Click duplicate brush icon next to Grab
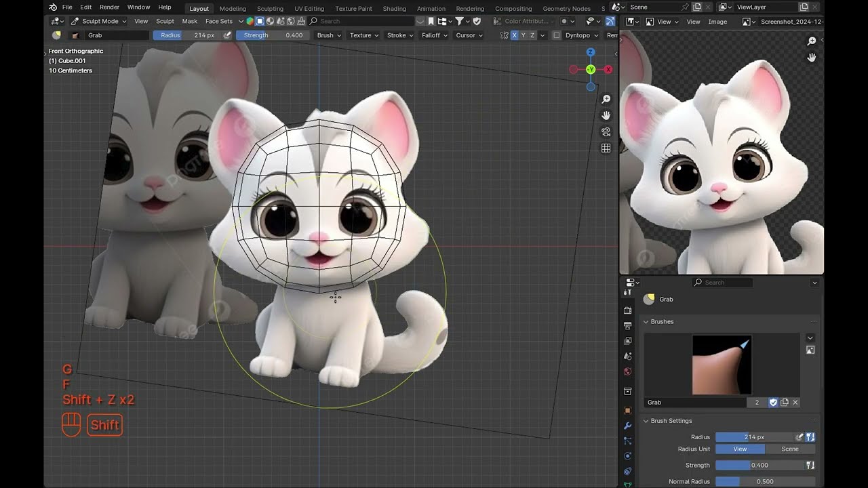This screenshot has width=868, height=488. click(x=784, y=403)
